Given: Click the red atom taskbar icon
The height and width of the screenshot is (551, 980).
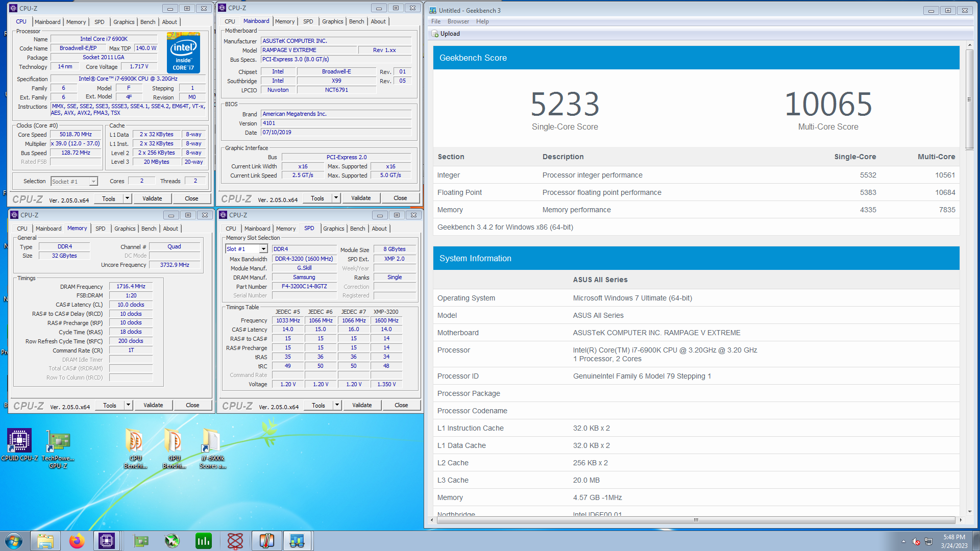Looking at the screenshot, I should pyautogui.click(x=235, y=541).
